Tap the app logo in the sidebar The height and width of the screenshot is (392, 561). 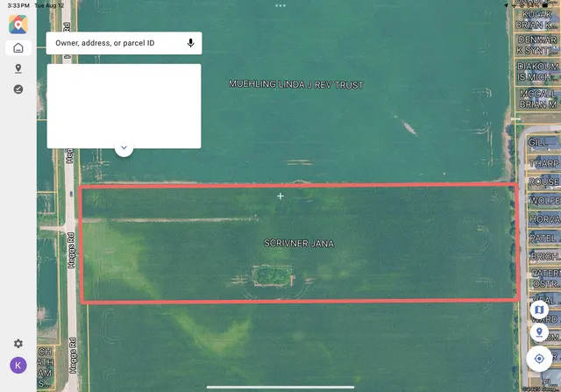click(18, 24)
